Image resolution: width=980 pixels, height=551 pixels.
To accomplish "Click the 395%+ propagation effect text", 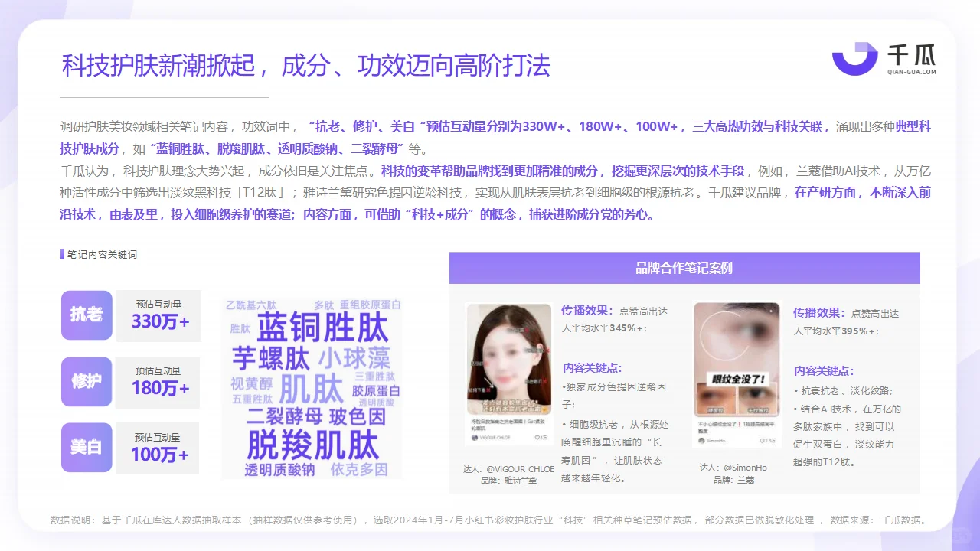I will (x=847, y=321).
